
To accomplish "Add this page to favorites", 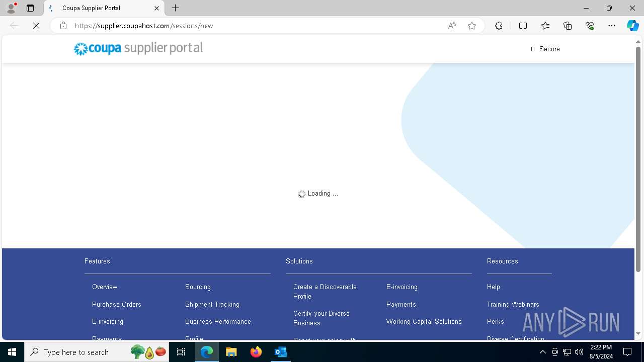I will [472, 26].
